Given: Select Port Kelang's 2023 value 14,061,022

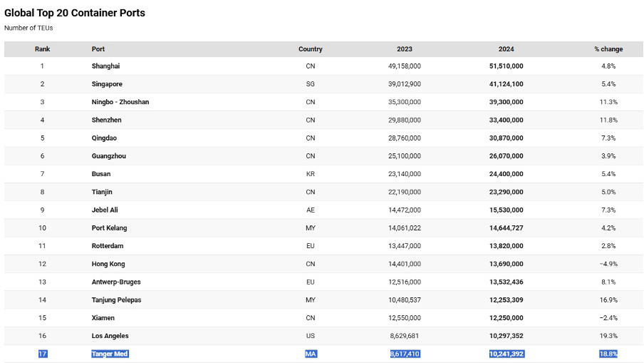Looking at the screenshot, I should click(405, 228).
